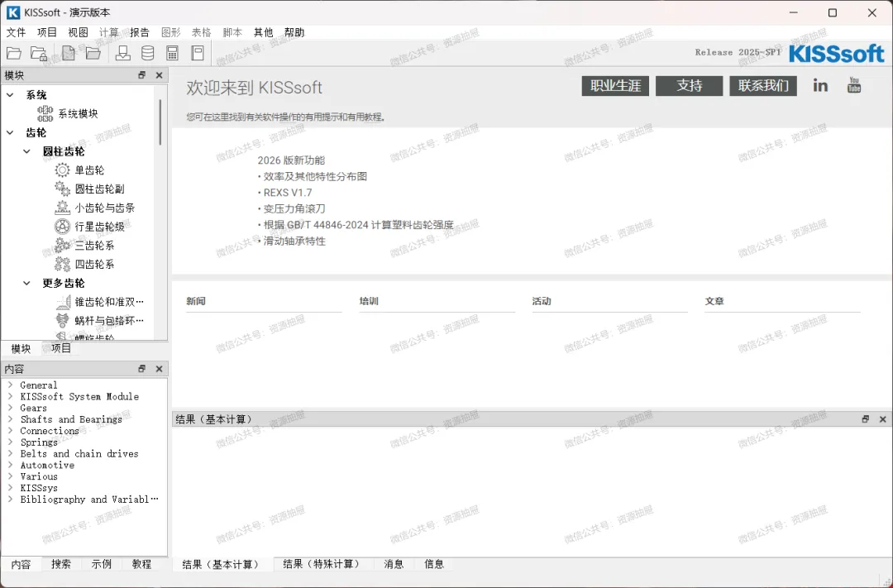Expand the Belts and chain drives node
The height and width of the screenshot is (588, 893).
(x=10, y=453)
